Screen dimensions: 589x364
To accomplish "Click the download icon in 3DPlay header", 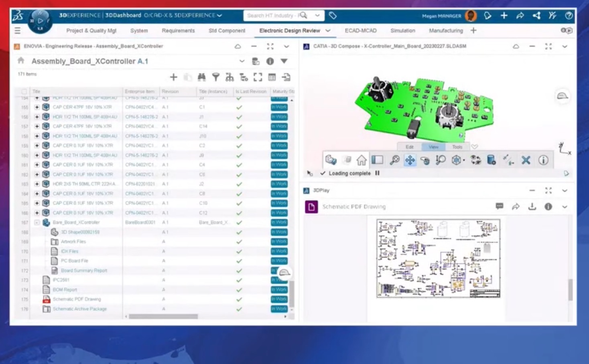I will point(532,206).
